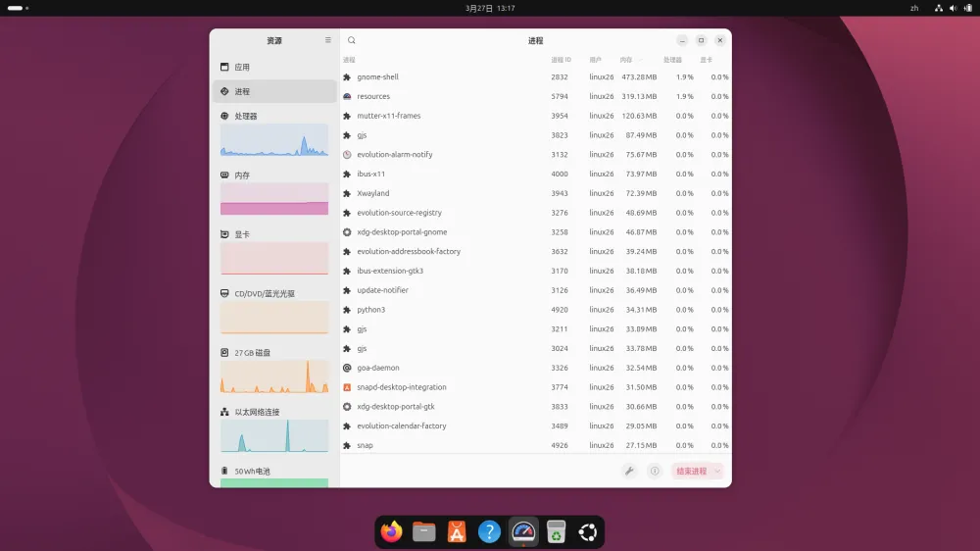Open Firefox from the dock

(x=391, y=532)
